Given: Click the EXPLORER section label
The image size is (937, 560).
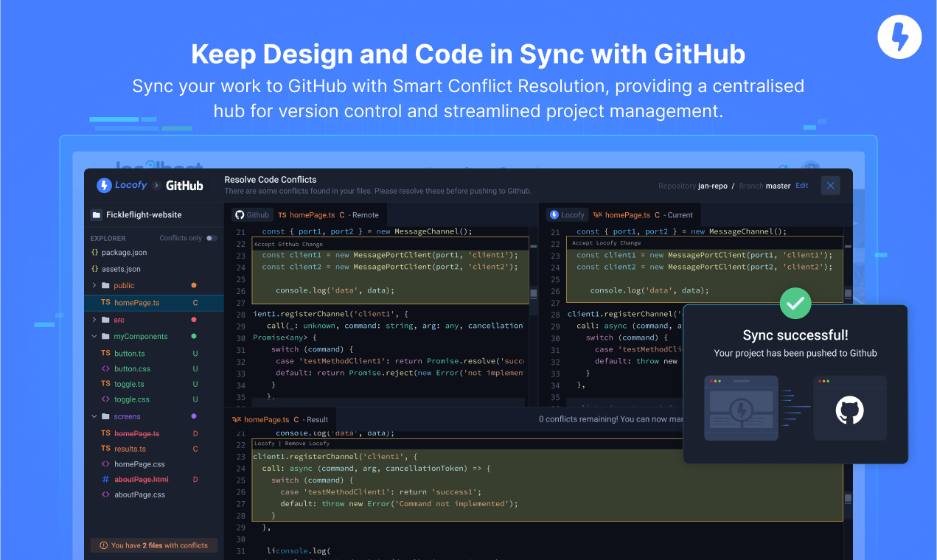Looking at the screenshot, I should point(108,238).
